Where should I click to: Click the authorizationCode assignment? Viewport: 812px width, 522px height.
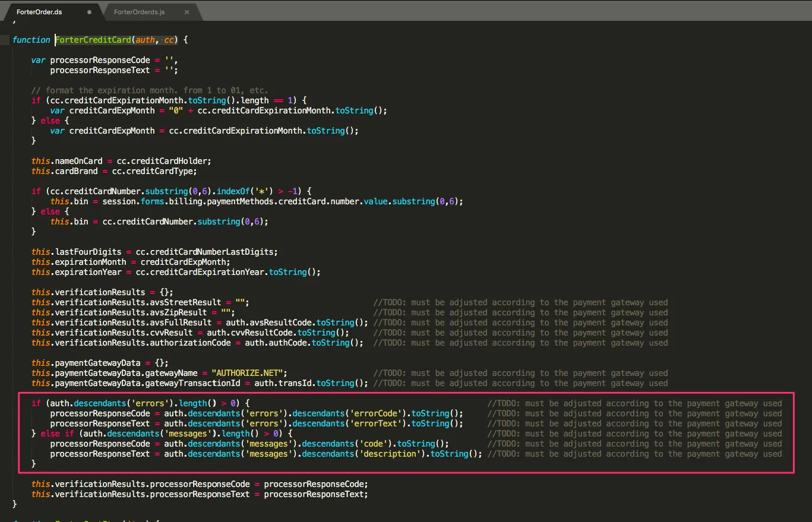pyautogui.click(x=197, y=343)
